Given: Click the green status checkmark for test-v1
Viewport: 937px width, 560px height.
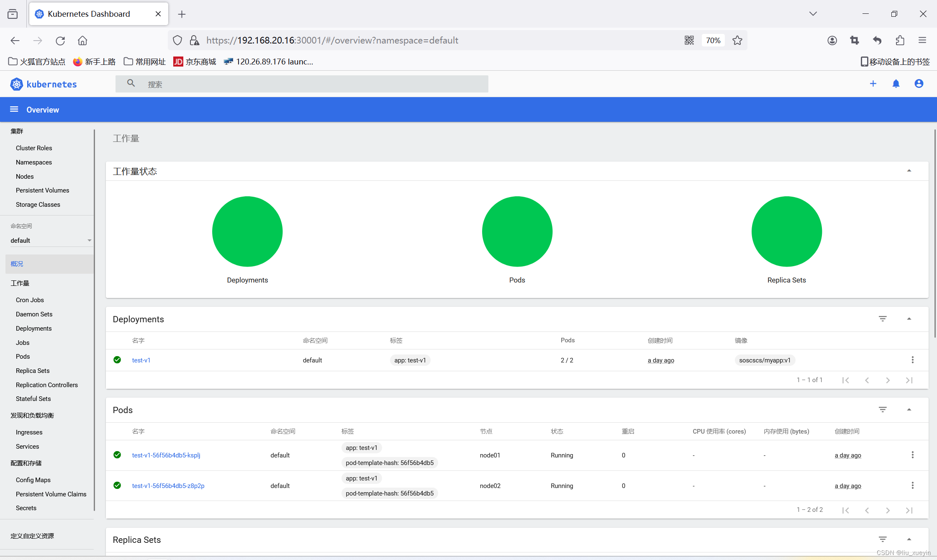Looking at the screenshot, I should (x=117, y=360).
